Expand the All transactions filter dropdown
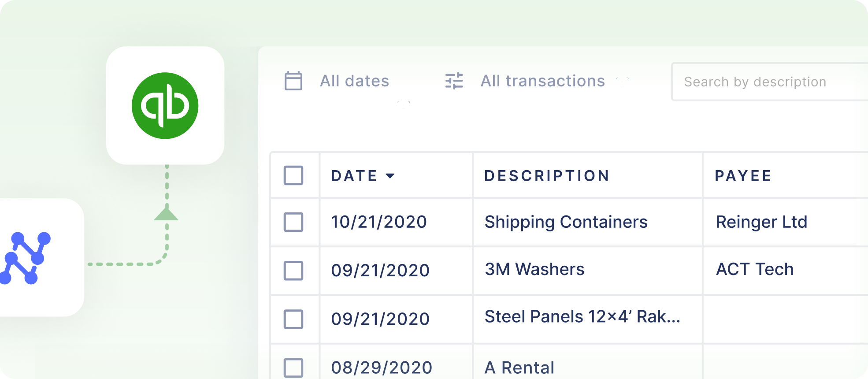The image size is (868, 379). [543, 81]
